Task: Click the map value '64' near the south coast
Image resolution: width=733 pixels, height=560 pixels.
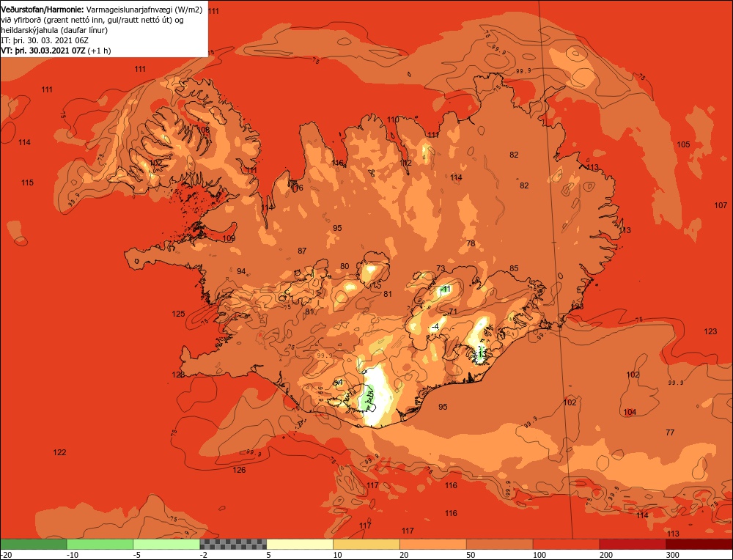Action: tap(338, 383)
